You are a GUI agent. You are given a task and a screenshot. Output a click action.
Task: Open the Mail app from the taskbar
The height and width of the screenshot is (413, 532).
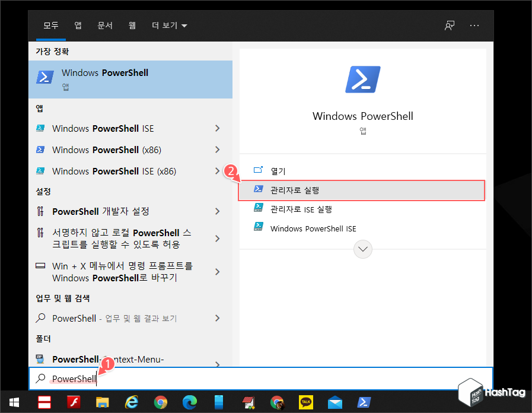tap(335, 402)
